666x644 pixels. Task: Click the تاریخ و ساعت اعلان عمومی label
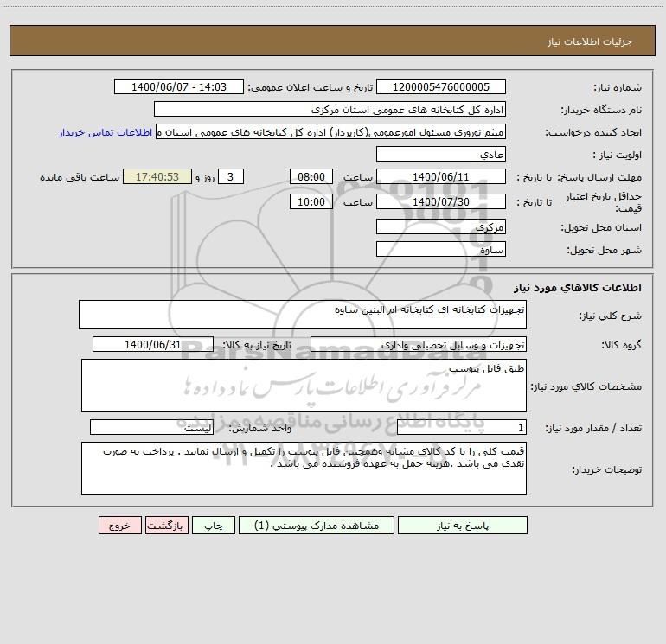click(x=310, y=87)
